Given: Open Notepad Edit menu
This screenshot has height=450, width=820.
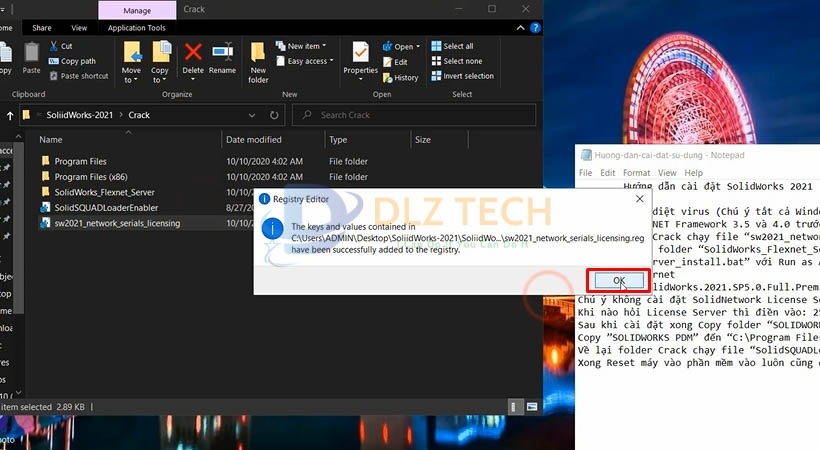Looking at the screenshot, I should click(x=608, y=173).
